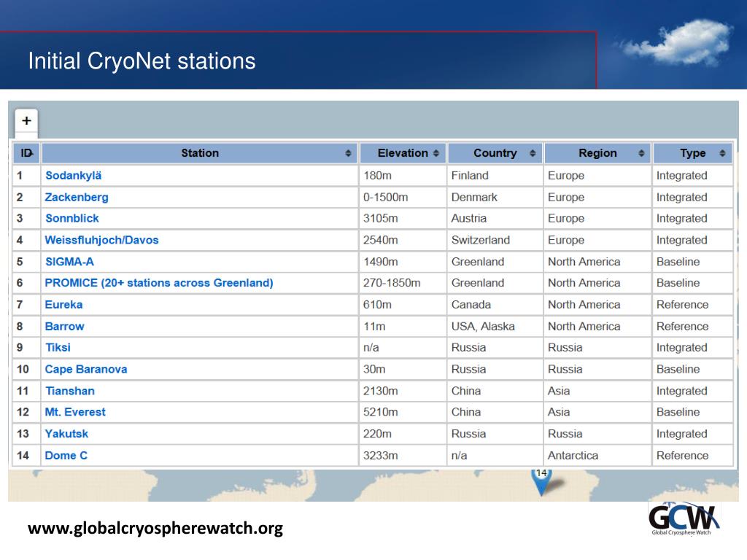Open the Eureka station link
This screenshot has width=747, height=560.
[x=63, y=304]
